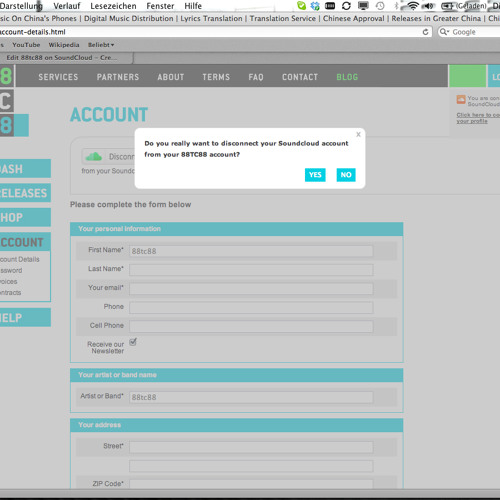This screenshot has height=500, width=500.
Task: Open the Hilfe menu
Action: [193, 6]
